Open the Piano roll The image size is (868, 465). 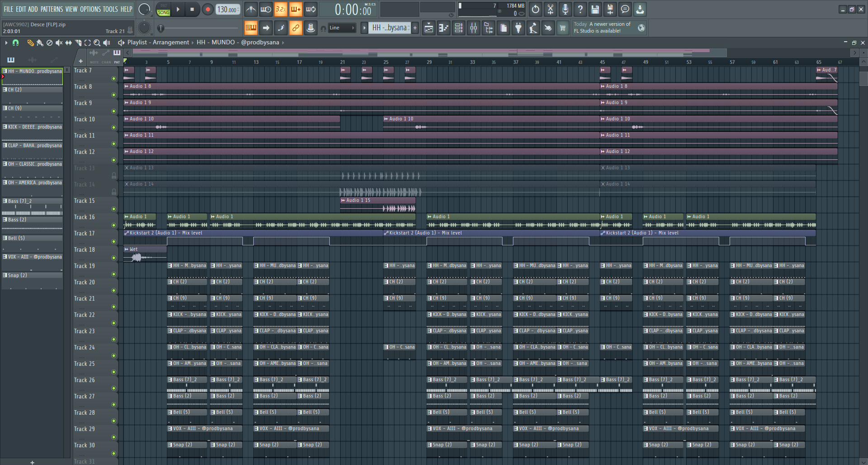(x=443, y=28)
